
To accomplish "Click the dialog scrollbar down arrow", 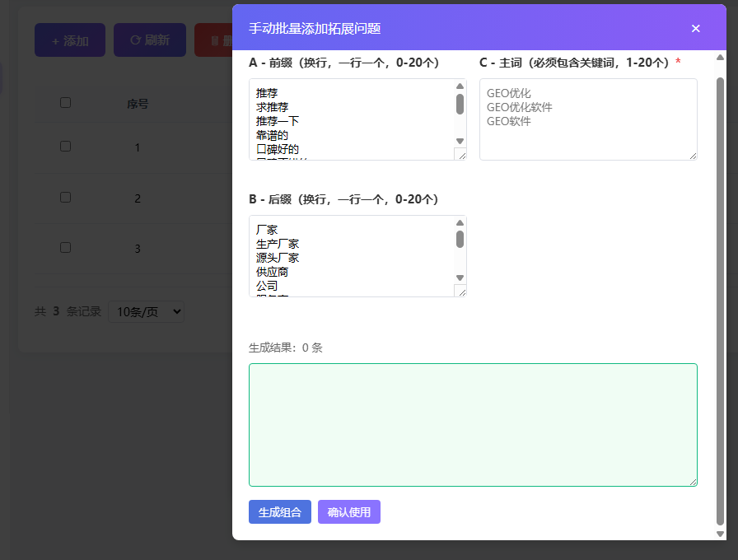I will tap(720, 534).
